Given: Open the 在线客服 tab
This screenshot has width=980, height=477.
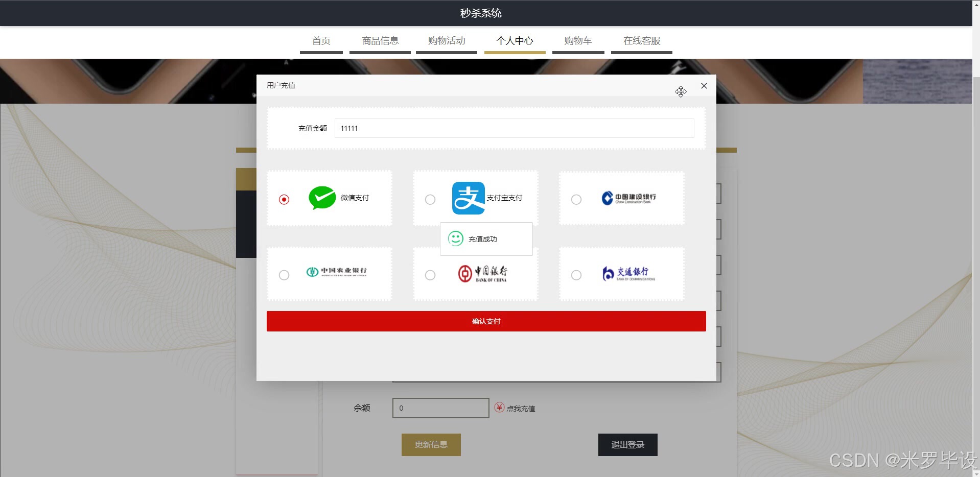Looking at the screenshot, I should 642,41.
